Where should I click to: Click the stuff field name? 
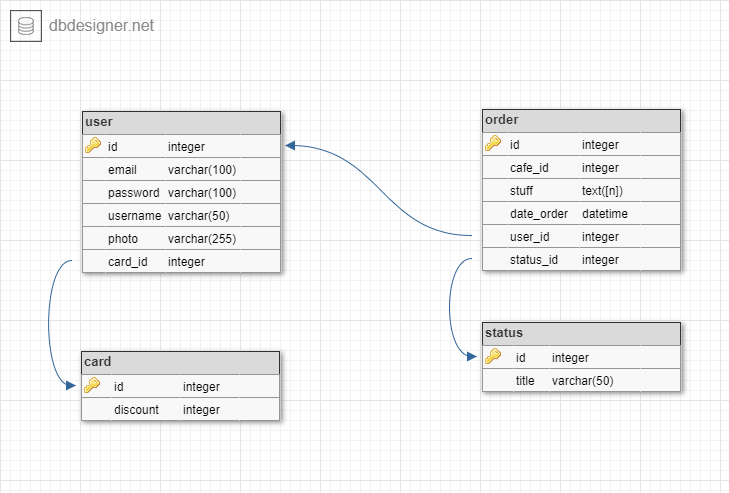coord(521,191)
